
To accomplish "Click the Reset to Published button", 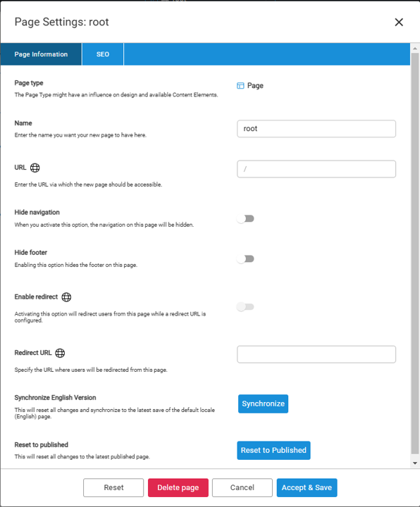I will coord(273,451).
